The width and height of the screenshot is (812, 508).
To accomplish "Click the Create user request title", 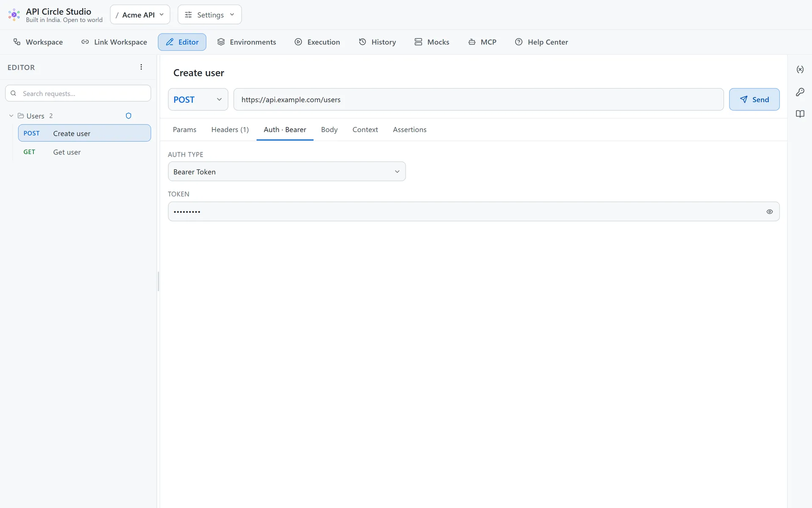I will 199,73.
